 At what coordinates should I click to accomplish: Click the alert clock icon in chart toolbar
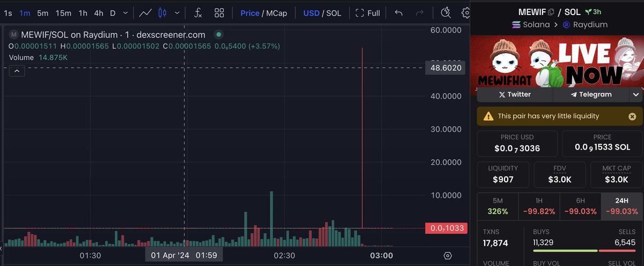(x=445, y=13)
